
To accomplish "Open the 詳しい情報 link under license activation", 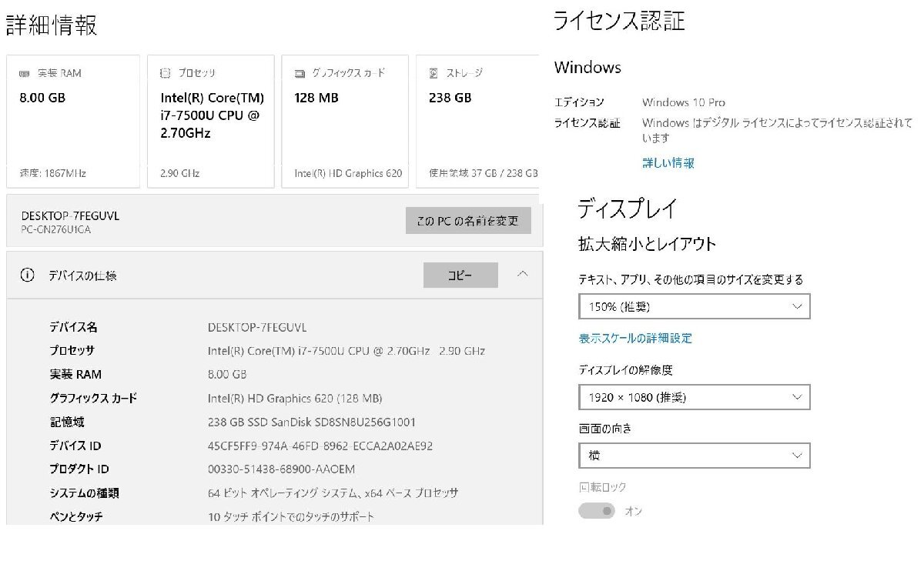I will click(x=668, y=163).
